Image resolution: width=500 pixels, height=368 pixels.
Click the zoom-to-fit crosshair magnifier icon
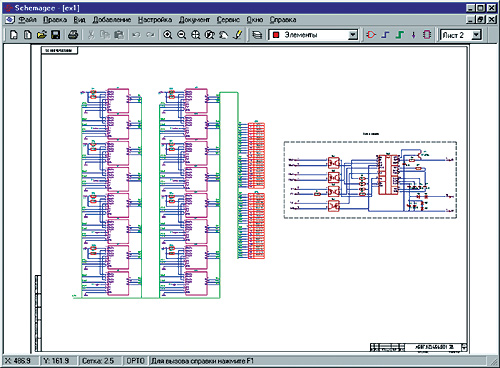[x=196, y=35]
